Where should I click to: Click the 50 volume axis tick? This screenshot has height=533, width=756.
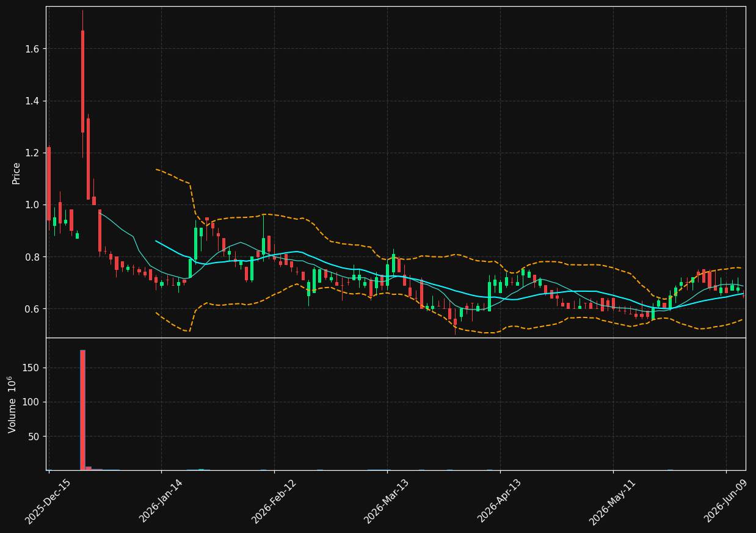35,437
